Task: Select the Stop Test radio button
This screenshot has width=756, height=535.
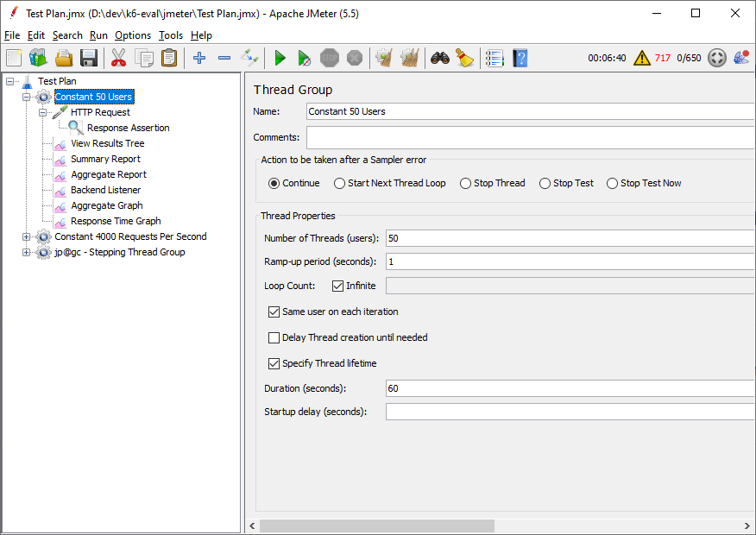Action: (545, 184)
